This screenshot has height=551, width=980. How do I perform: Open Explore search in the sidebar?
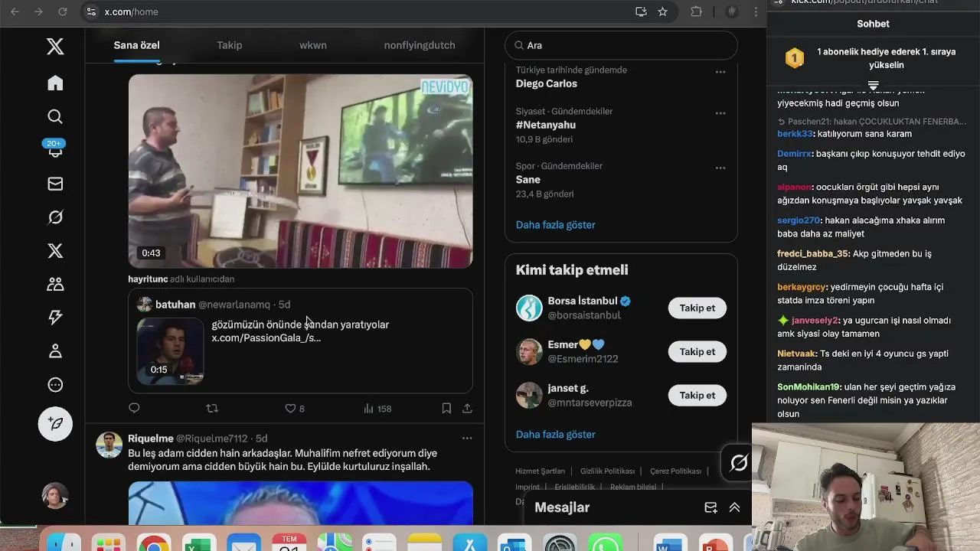click(55, 116)
